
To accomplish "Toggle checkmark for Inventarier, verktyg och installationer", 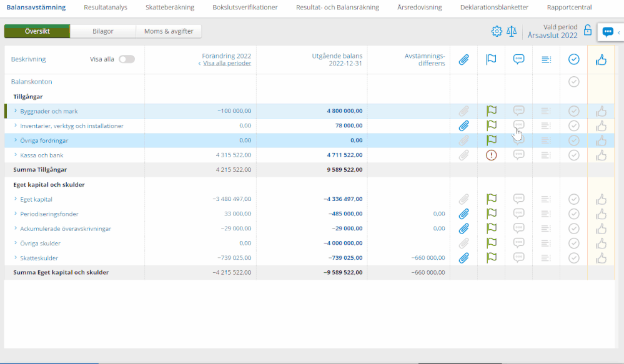I will 573,125.
